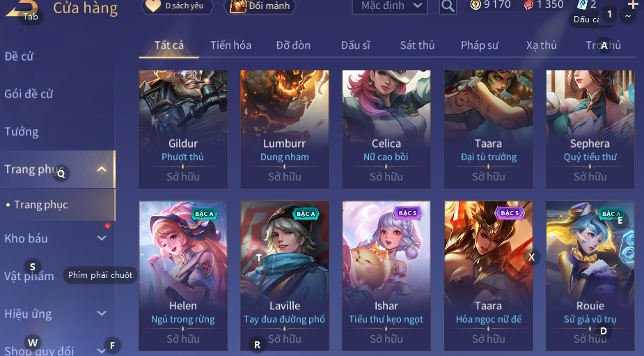Expand the Hiệu ứng sidebar section
This screenshot has height=356, width=644.
click(x=102, y=314)
